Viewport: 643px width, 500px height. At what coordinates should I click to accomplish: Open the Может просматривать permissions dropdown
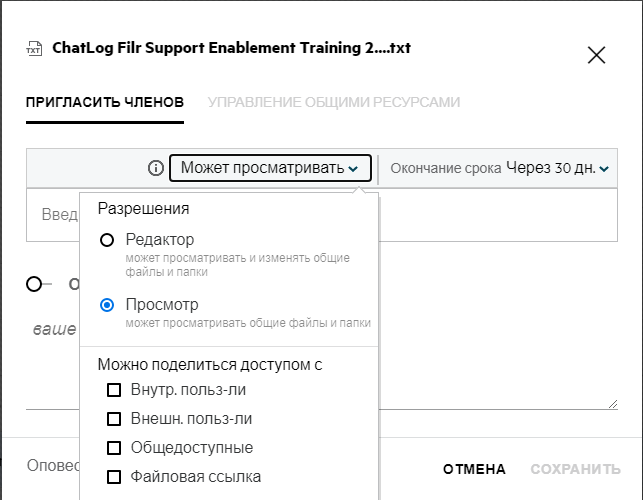click(270, 168)
